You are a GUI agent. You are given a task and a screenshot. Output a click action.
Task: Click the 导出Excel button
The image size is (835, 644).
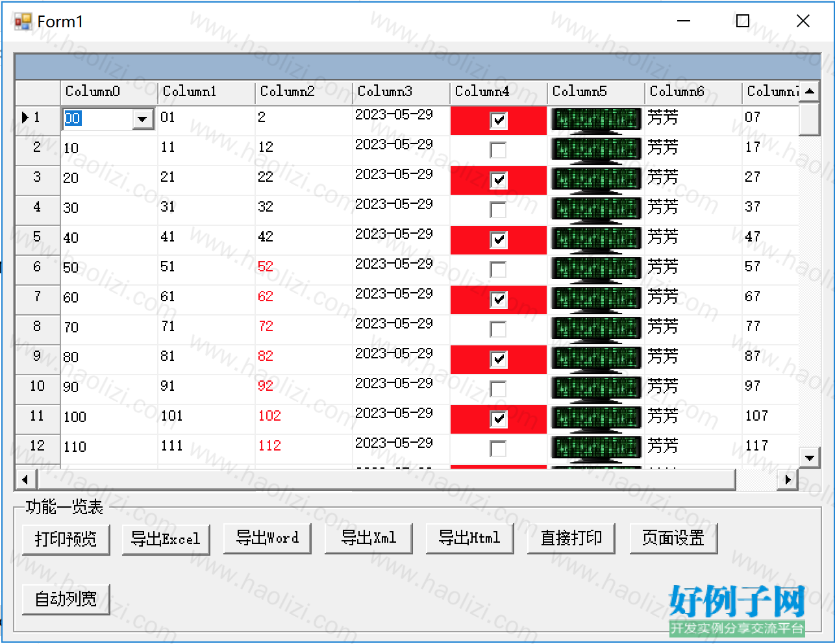(x=166, y=539)
